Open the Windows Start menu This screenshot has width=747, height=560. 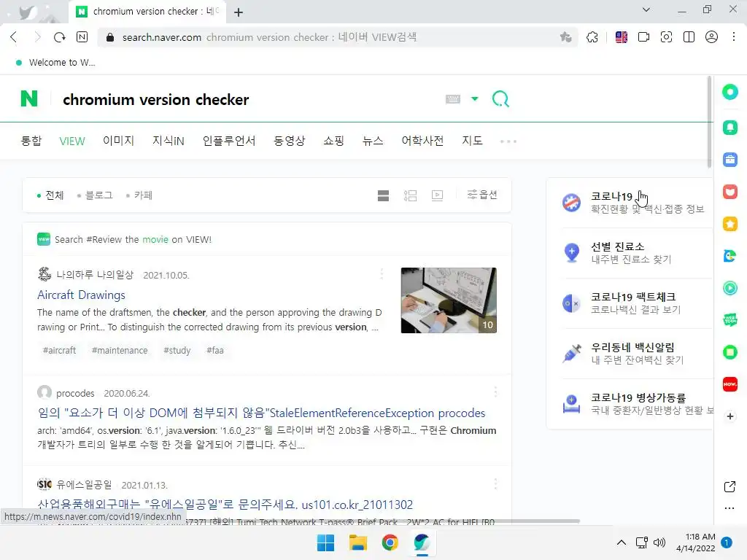point(326,542)
